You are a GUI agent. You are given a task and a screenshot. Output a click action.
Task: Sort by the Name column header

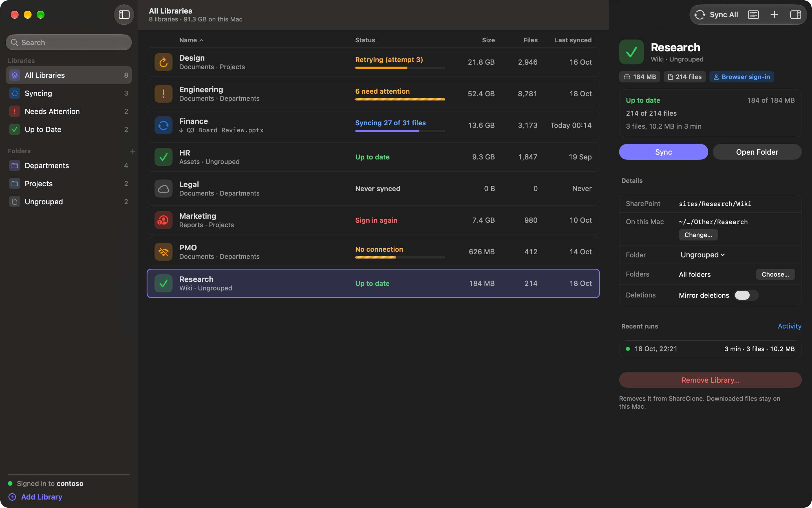pyautogui.click(x=191, y=40)
